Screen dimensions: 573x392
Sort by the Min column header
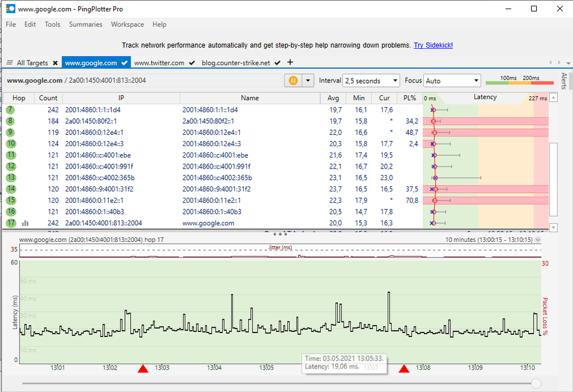(x=359, y=98)
